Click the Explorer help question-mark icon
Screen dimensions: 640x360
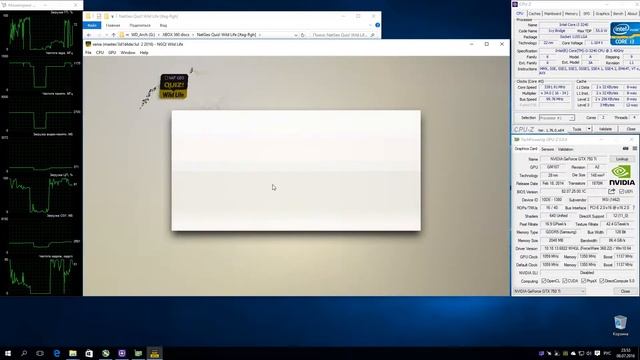pos(378,25)
